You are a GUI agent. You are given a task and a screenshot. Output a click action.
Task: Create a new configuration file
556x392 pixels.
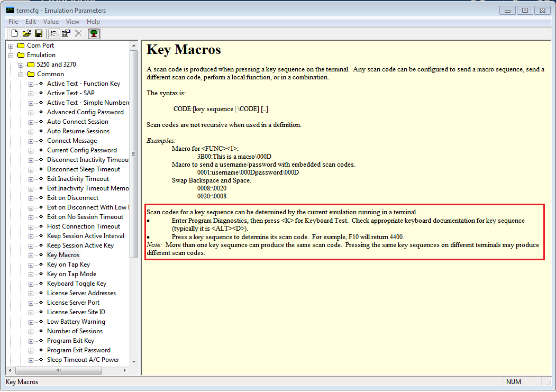point(14,33)
